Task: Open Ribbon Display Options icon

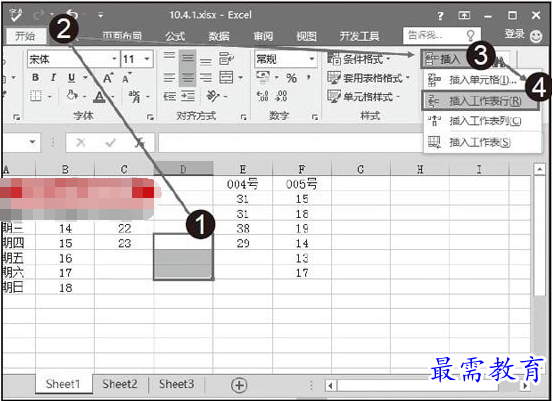Action: point(464,15)
